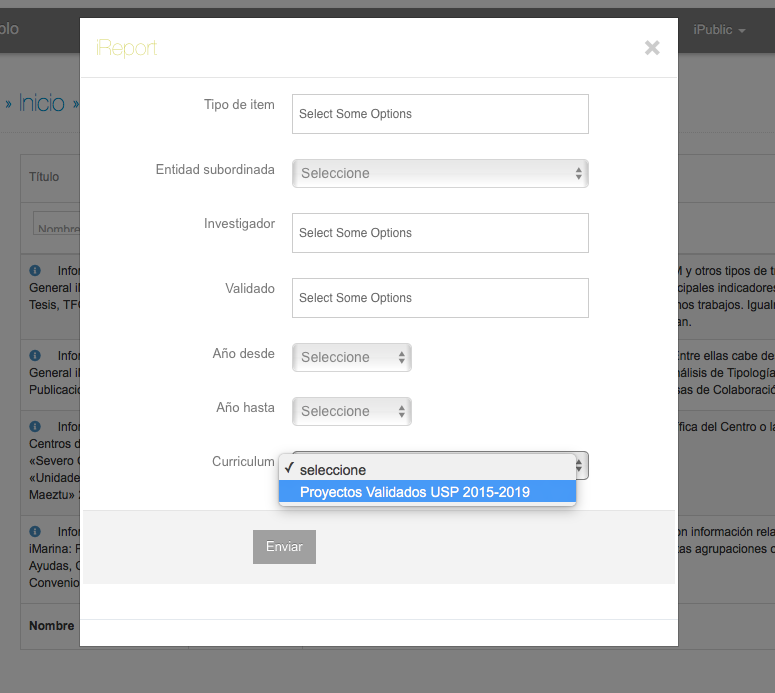Click the info icon on fourth table row
The height and width of the screenshot is (693, 775).
tap(35, 531)
